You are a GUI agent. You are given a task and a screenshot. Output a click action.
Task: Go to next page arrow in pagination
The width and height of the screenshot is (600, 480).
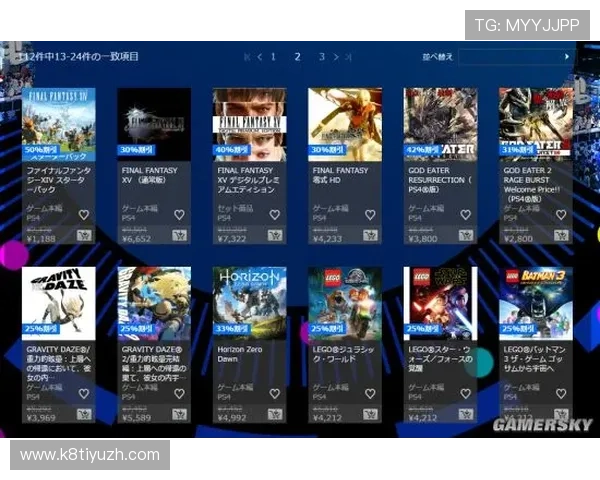tap(336, 57)
